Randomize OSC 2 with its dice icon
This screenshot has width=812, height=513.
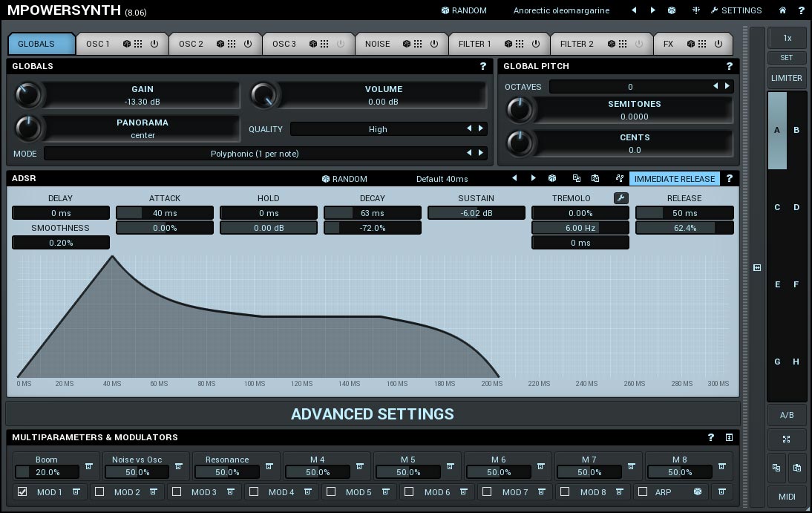click(220, 44)
